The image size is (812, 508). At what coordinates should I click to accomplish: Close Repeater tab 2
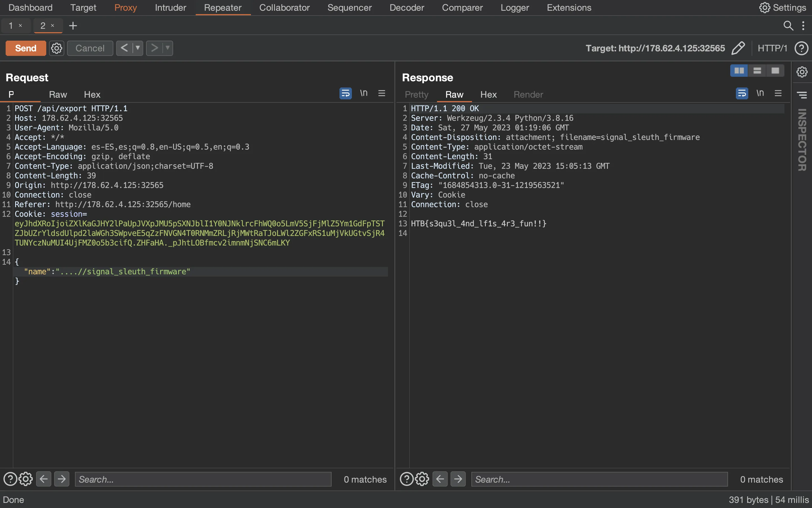[52, 25]
